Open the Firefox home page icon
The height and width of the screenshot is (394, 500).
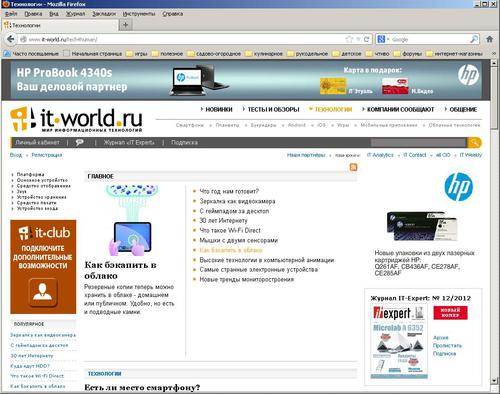tap(489, 39)
